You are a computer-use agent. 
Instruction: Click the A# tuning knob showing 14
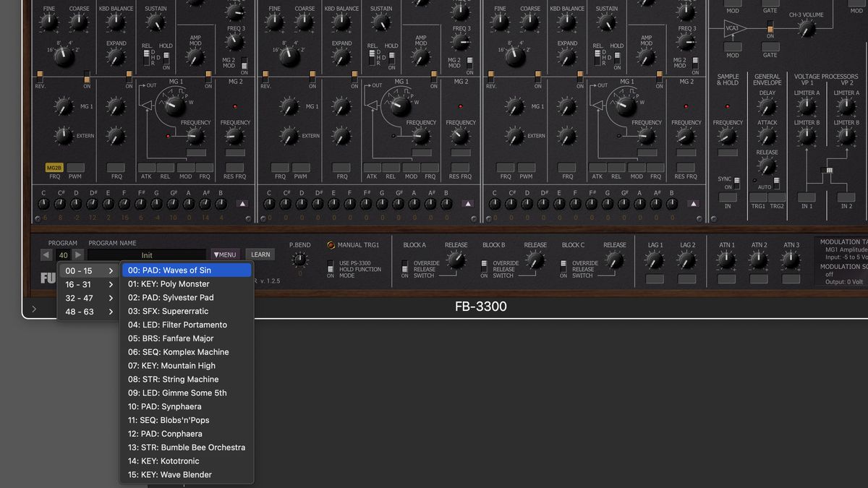pyautogui.click(x=205, y=204)
